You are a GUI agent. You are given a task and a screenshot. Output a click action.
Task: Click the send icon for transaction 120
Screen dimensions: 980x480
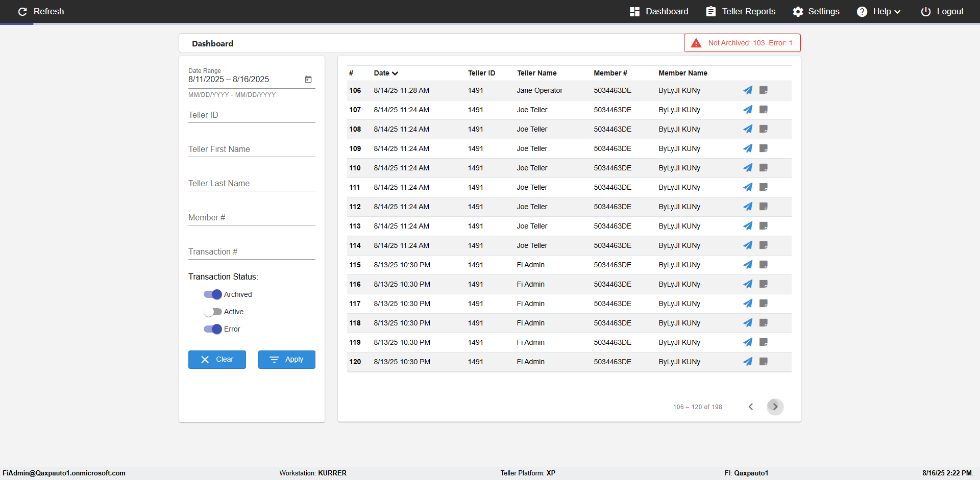click(748, 362)
